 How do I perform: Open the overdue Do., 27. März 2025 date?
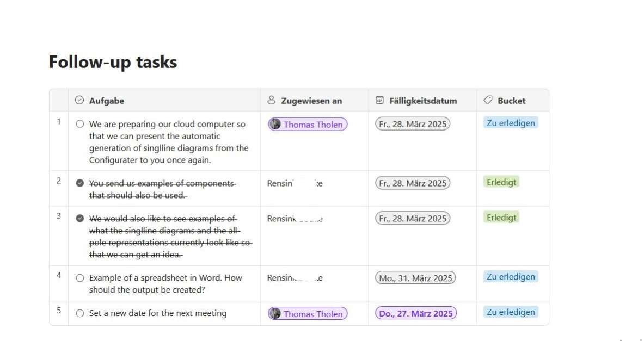(416, 313)
